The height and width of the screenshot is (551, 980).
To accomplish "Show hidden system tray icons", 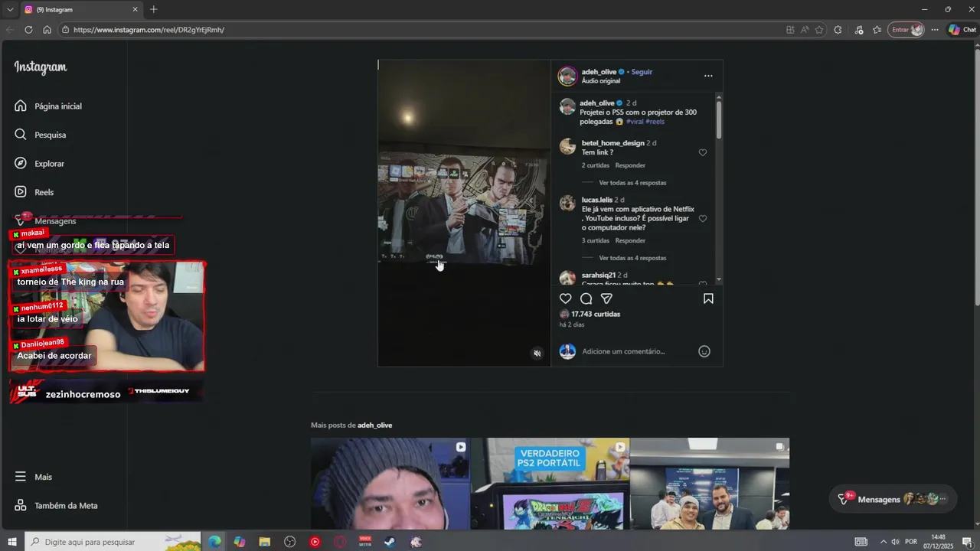I will [883, 542].
